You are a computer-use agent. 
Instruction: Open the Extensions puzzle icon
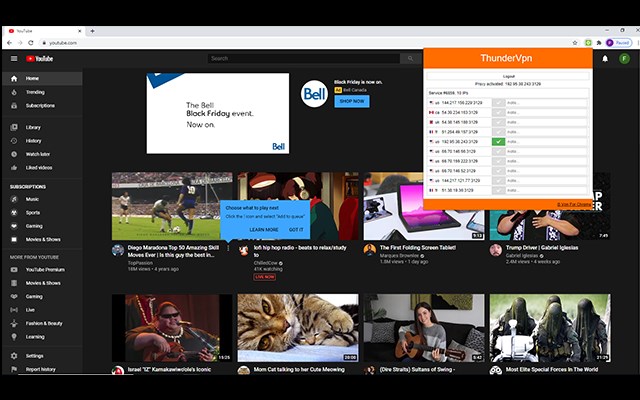click(x=599, y=42)
